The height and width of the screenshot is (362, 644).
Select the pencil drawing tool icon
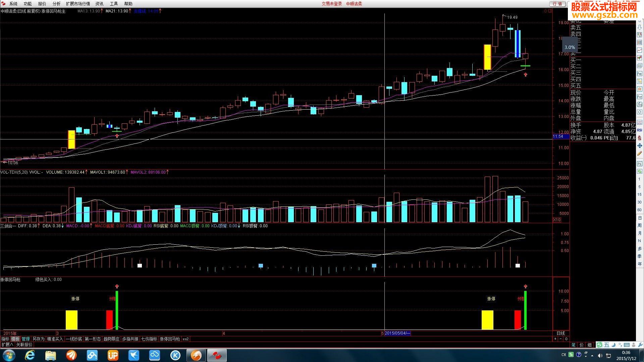tap(640, 153)
